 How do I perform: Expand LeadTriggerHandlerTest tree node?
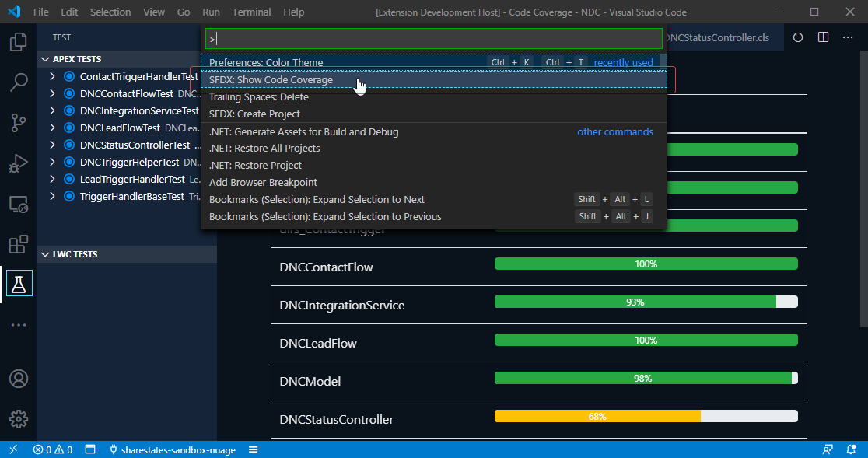(52, 179)
